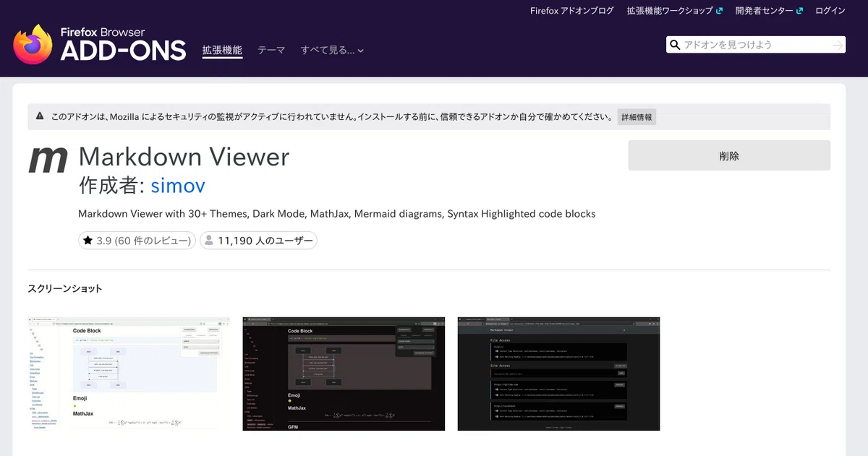Open the 拡張機能 tab
The height and width of the screenshot is (456, 868).
pos(222,51)
